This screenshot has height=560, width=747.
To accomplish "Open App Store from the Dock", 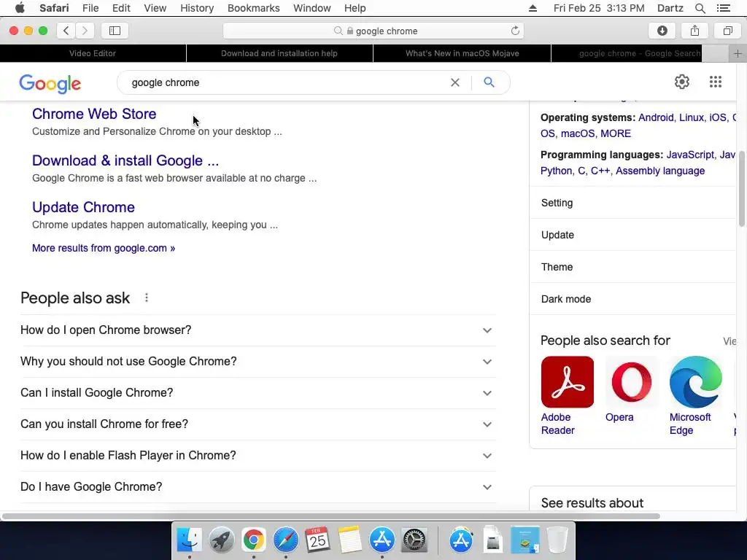I will (382, 540).
